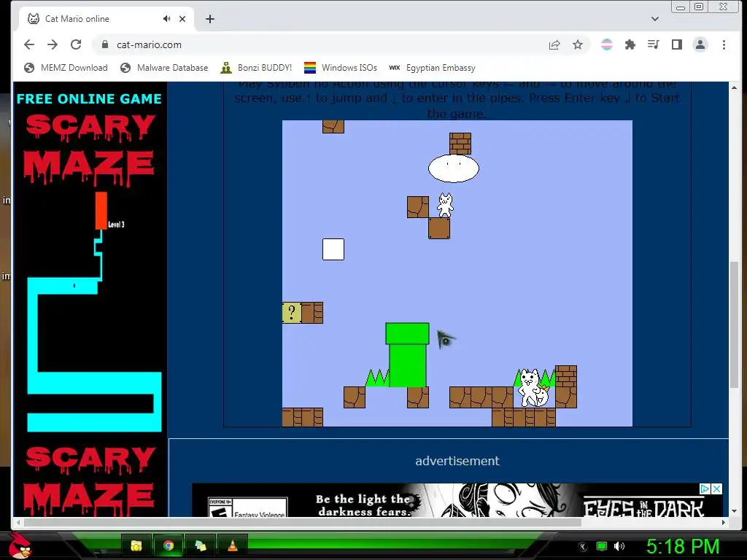Close the banner ad with its X
Viewport: 747px width, 560px height.
tap(716, 489)
